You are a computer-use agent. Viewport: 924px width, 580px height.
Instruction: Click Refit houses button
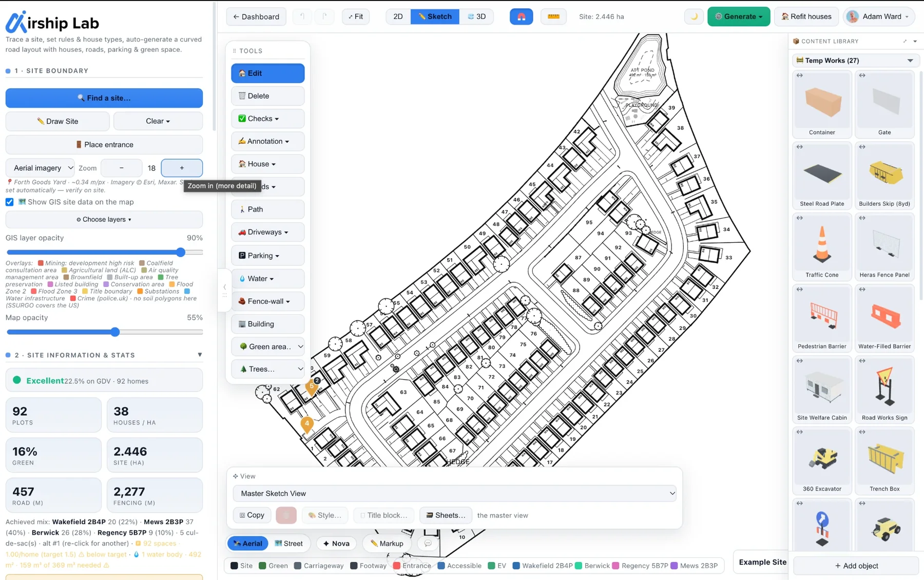tap(806, 16)
